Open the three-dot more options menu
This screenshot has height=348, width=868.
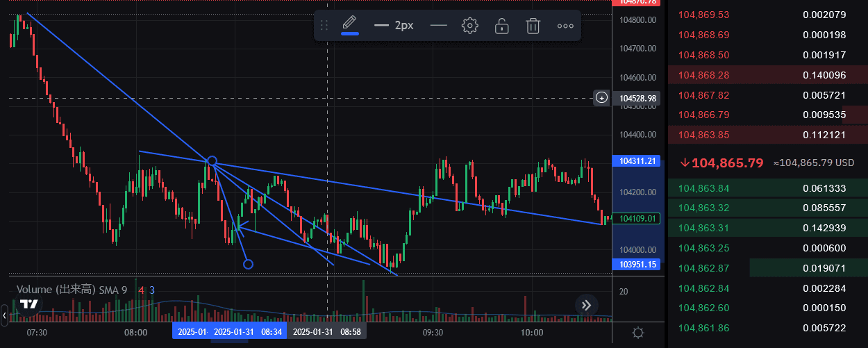pyautogui.click(x=565, y=26)
